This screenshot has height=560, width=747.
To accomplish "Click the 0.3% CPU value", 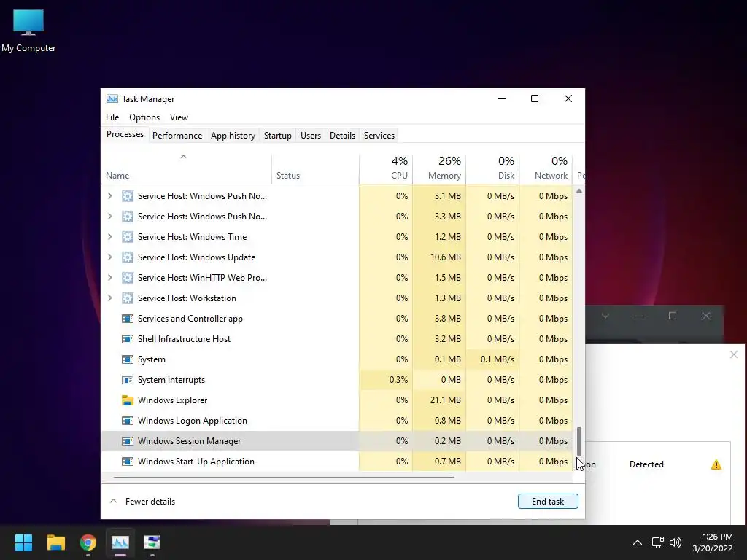I will 398,380.
